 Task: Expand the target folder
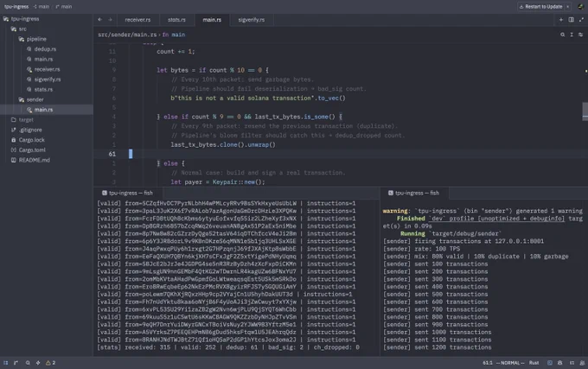(x=47, y=119)
